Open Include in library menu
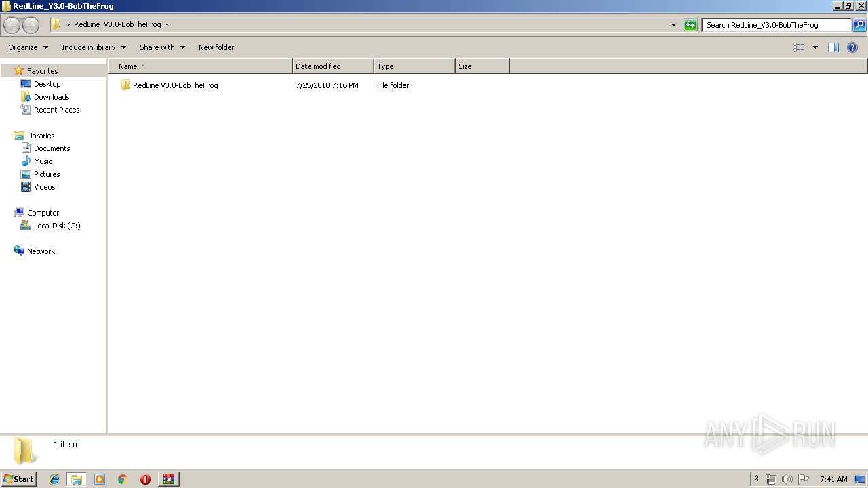This screenshot has height=488, width=868. (x=94, y=47)
